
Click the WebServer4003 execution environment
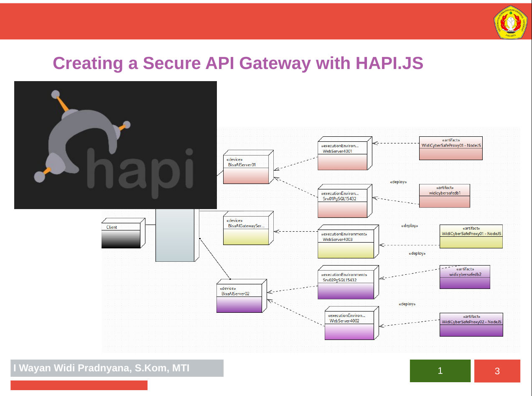[348, 242]
